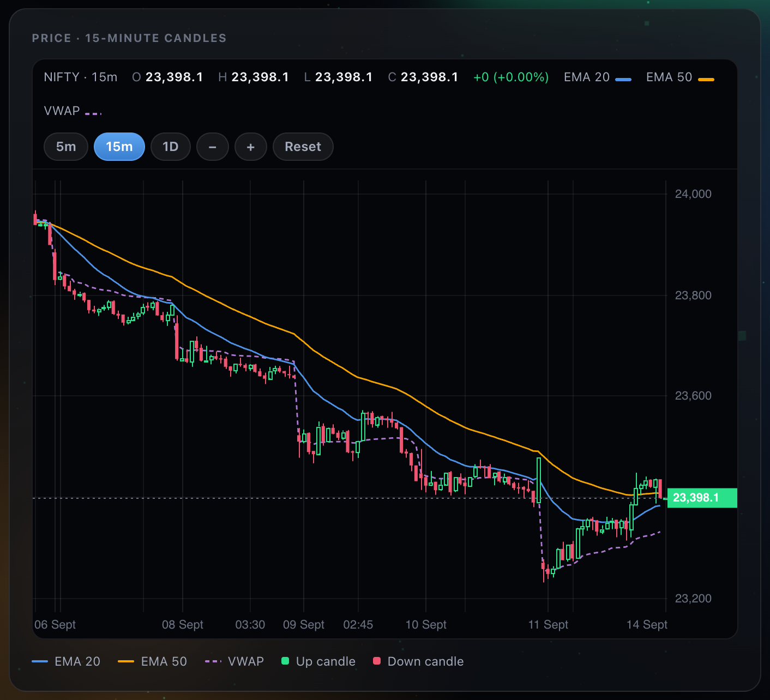Click the Close (C) price value
The height and width of the screenshot is (700, 770).
click(x=430, y=77)
